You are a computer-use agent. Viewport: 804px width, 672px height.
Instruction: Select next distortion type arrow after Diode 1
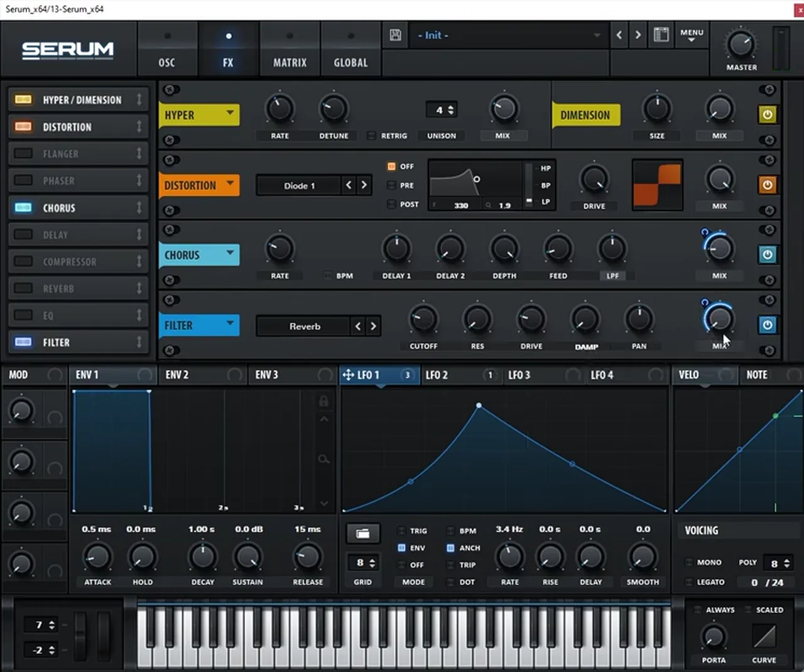[364, 185]
